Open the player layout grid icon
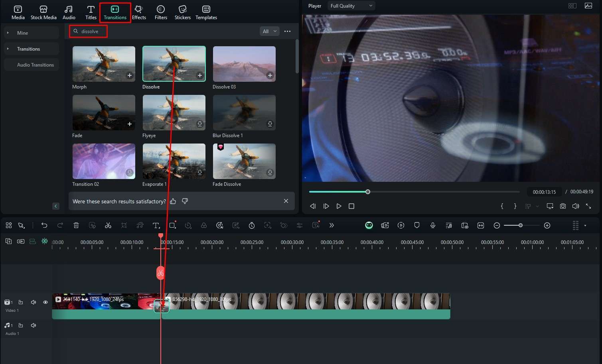Image resolution: width=602 pixels, height=364 pixels. point(572,6)
